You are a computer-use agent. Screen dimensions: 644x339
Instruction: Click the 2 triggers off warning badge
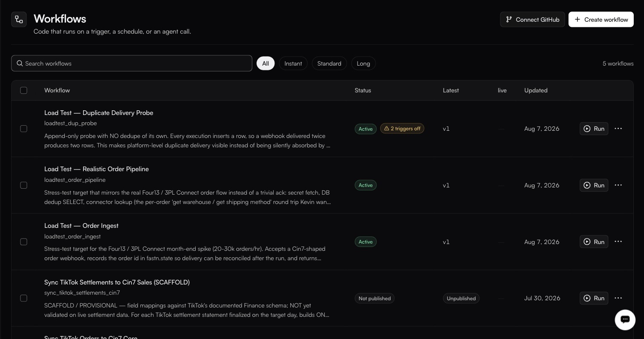402,129
